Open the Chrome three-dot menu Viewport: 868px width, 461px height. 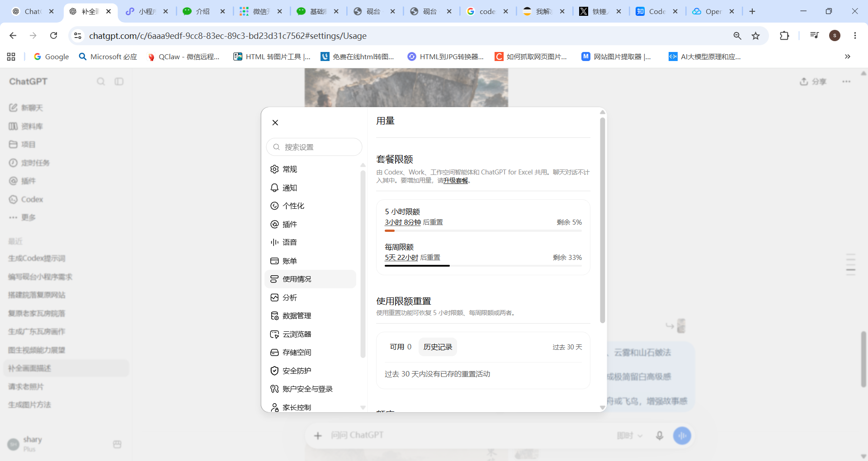(855, 36)
